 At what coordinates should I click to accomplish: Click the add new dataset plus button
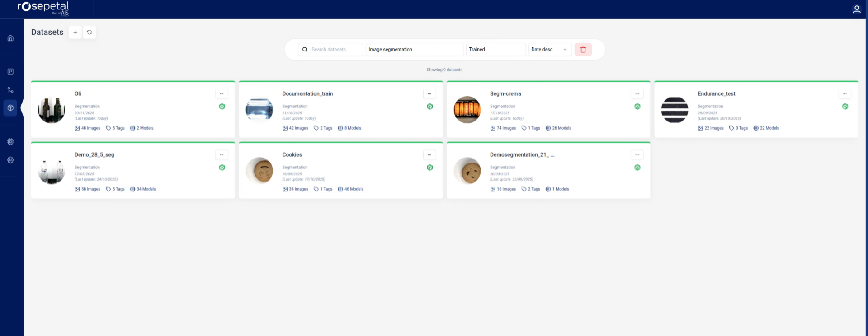point(75,32)
